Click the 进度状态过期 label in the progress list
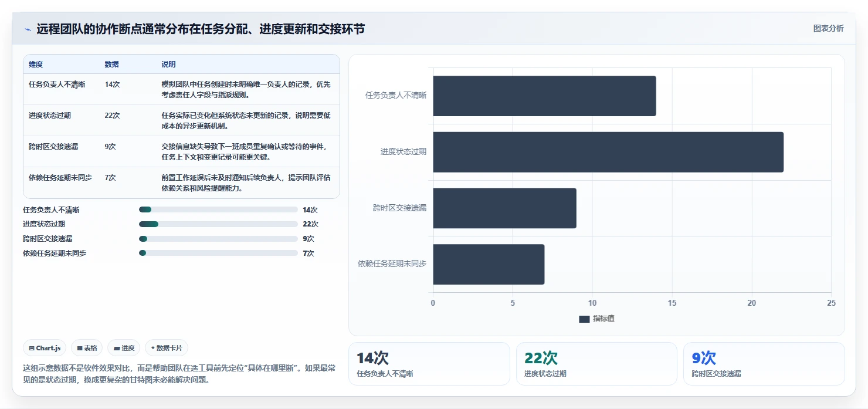 [x=44, y=224]
